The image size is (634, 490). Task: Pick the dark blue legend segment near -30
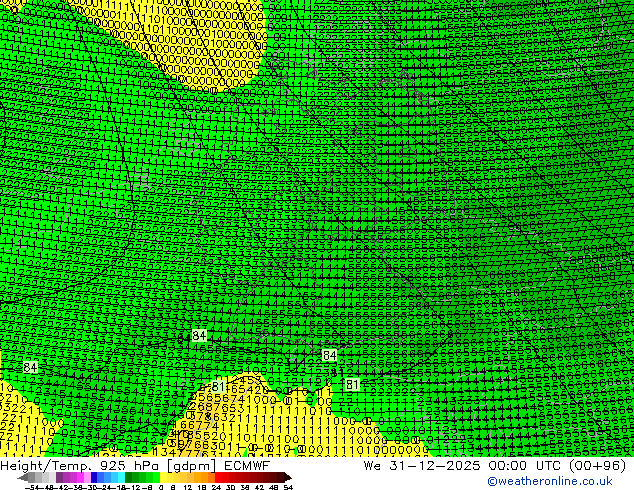[x=94, y=477]
